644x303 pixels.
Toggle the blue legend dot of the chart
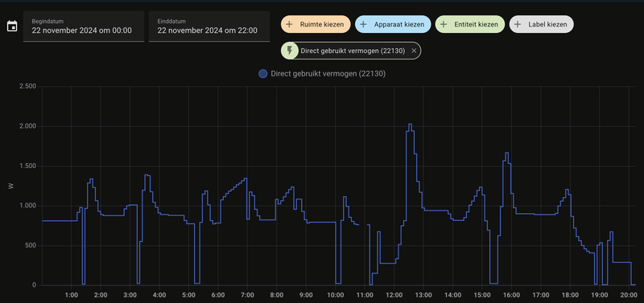pos(263,74)
